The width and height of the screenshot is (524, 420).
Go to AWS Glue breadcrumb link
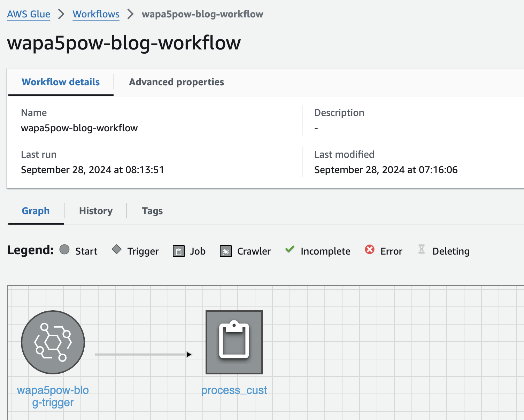point(29,14)
